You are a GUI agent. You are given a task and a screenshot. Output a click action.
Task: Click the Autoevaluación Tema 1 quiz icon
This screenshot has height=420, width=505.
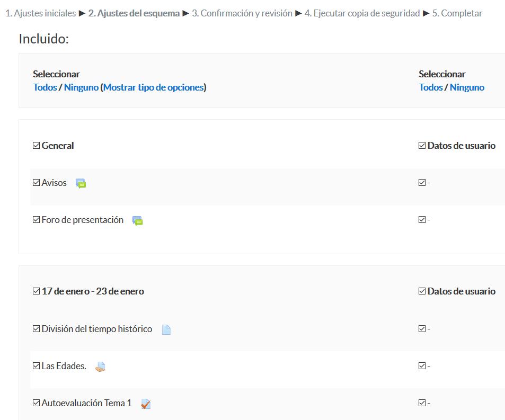click(x=146, y=404)
